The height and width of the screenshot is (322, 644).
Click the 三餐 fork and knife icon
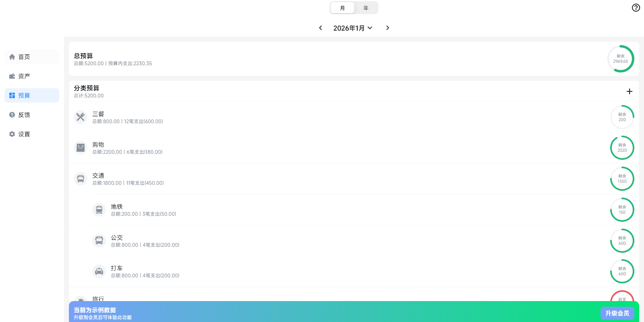[x=81, y=117]
